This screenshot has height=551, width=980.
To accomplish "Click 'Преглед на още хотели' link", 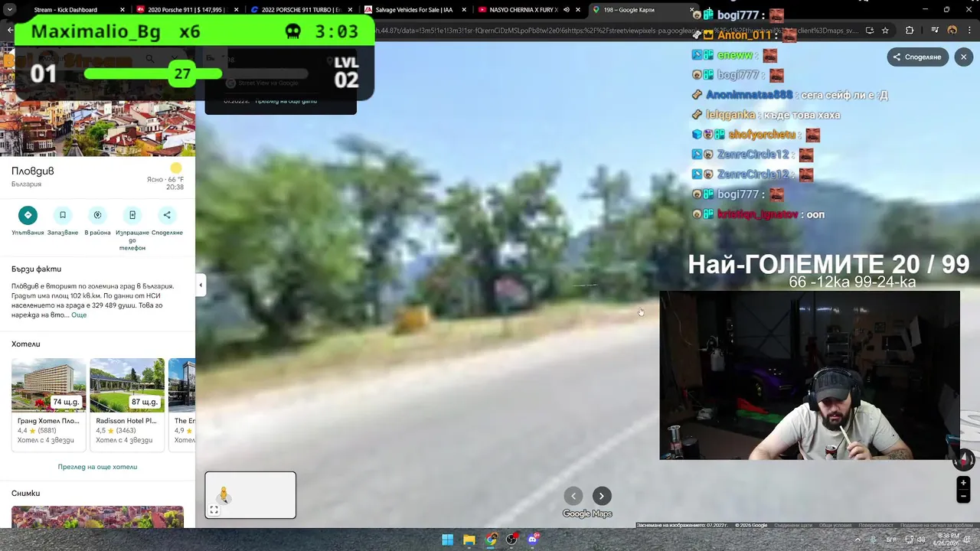I will pyautogui.click(x=97, y=467).
